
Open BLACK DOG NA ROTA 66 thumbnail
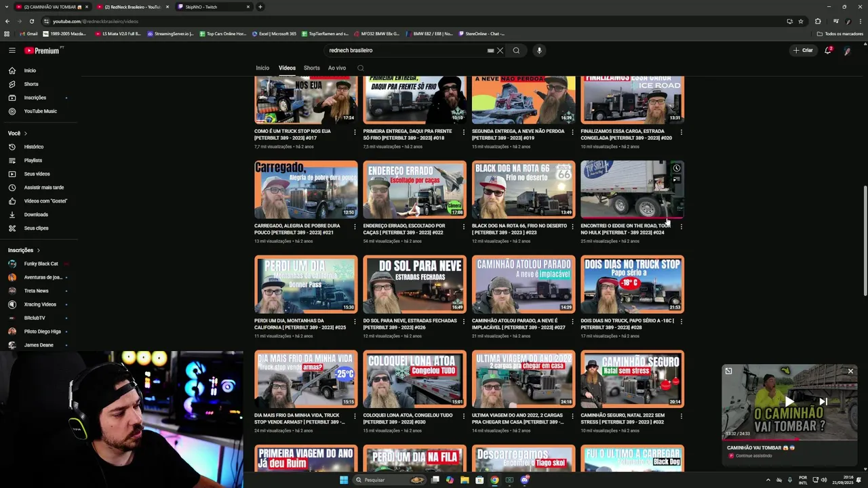tap(524, 189)
